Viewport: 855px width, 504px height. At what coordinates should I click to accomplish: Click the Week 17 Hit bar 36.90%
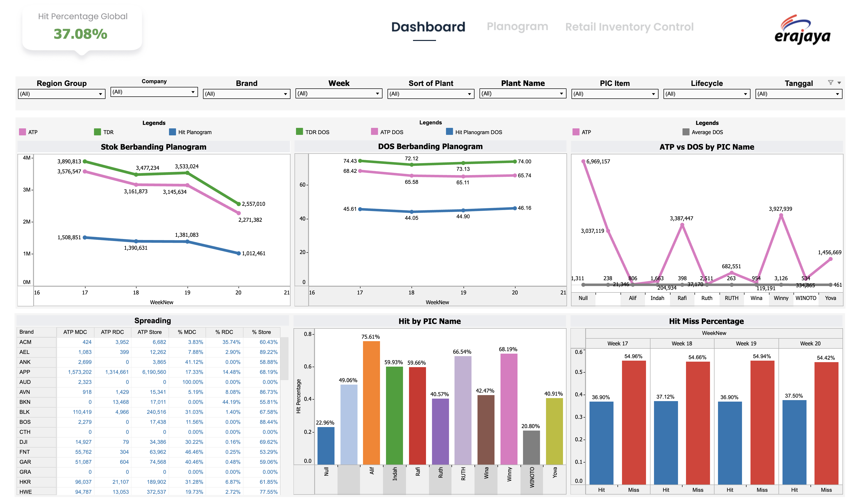pos(601,443)
